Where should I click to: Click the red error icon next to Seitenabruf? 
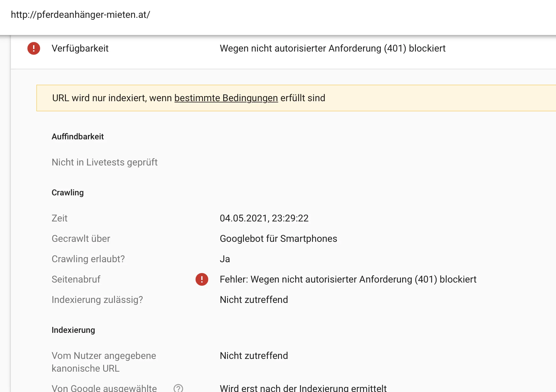[202, 279]
